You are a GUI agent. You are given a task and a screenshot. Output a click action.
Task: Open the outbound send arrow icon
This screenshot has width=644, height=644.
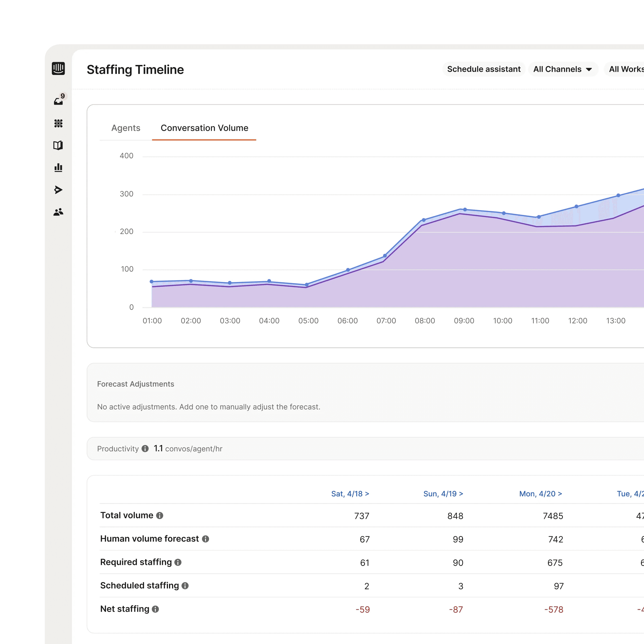click(58, 190)
